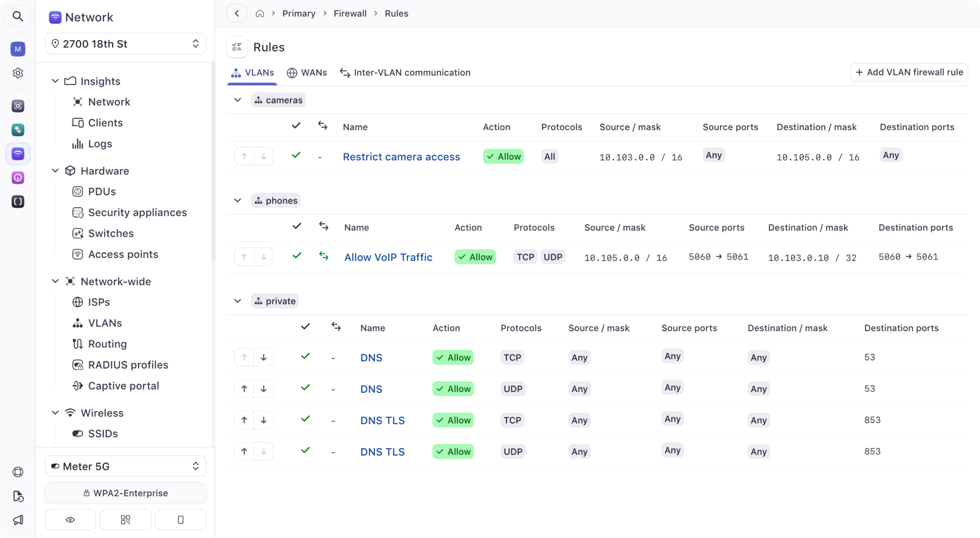Viewport: 980px width, 538px height.
Task: Toggle enabled check on Restrict camera access
Action: point(296,155)
